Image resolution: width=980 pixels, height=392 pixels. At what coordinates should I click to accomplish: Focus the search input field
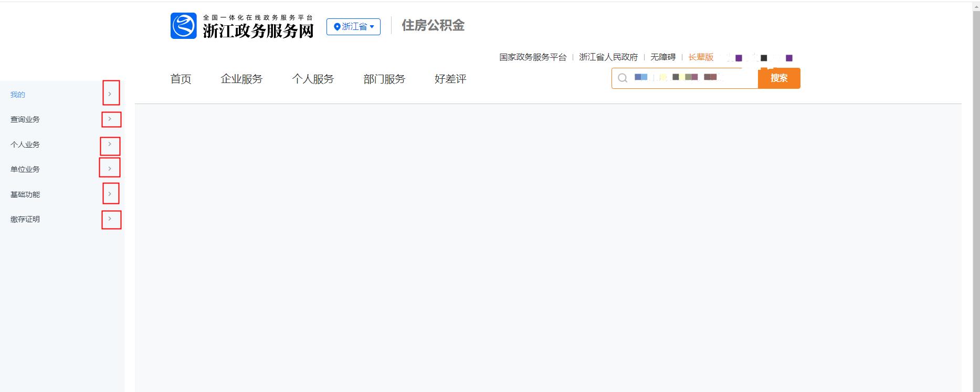coord(685,78)
